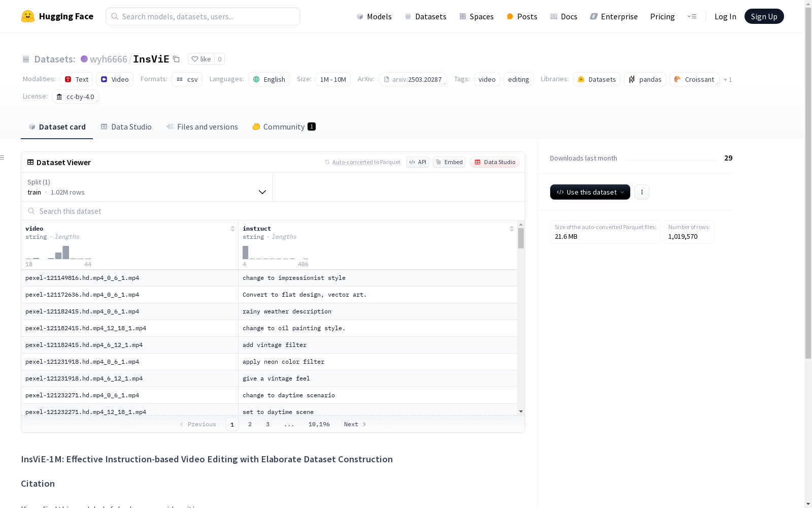Click the Sign Up button

coord(764,16)
